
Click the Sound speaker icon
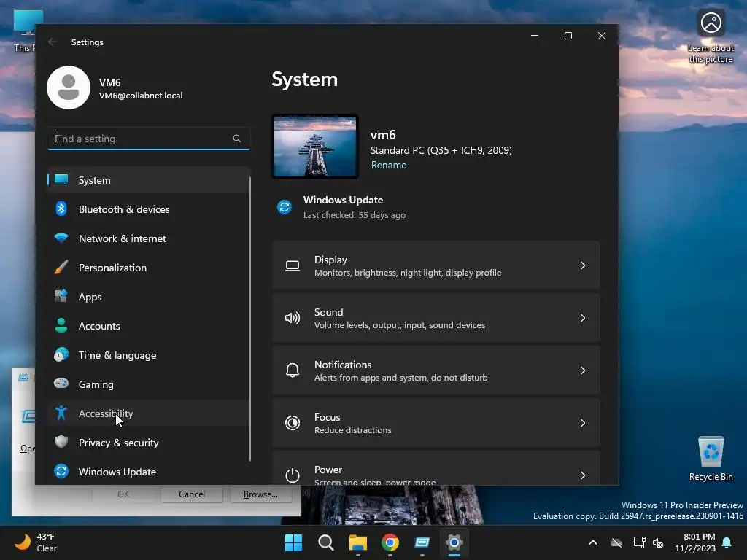[x=293, y=318]
